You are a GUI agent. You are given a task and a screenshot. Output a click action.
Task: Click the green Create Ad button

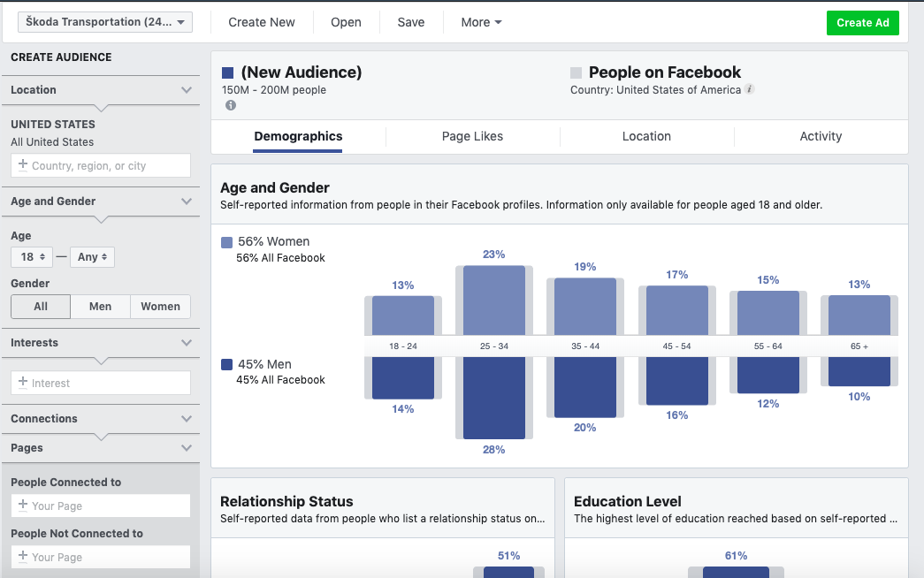point(863,23)
